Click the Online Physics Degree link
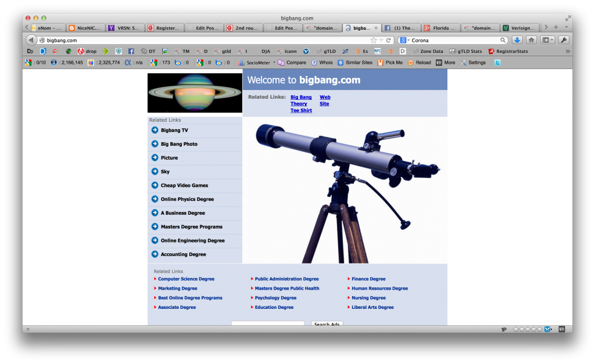Image resolution: width=595 pixels, height=364 pixels. pos(187,199)
